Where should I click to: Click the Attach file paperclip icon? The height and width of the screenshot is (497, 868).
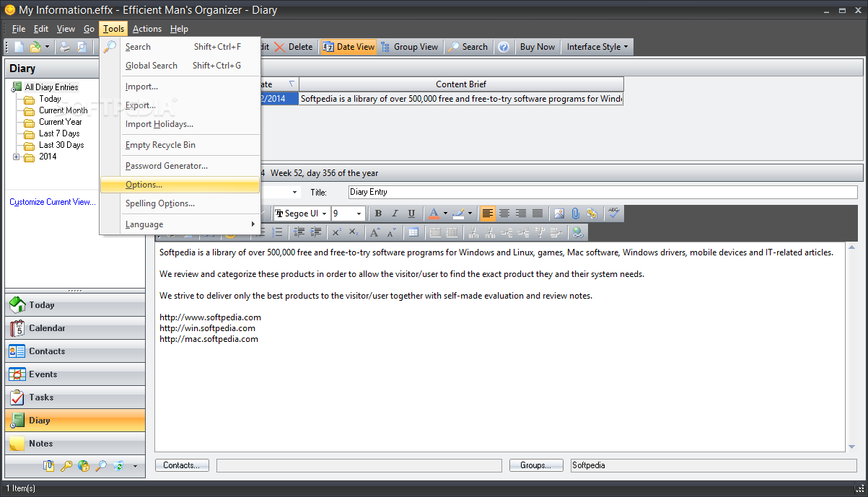575,214
